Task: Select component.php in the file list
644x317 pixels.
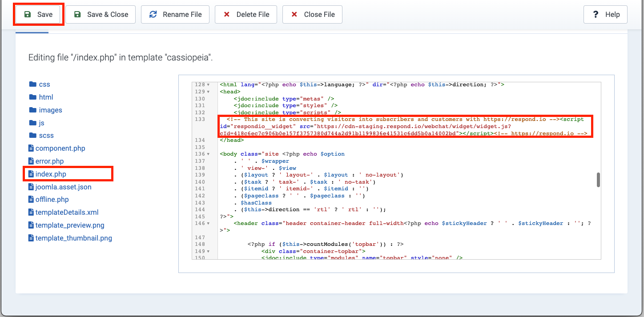Action: 56,148
